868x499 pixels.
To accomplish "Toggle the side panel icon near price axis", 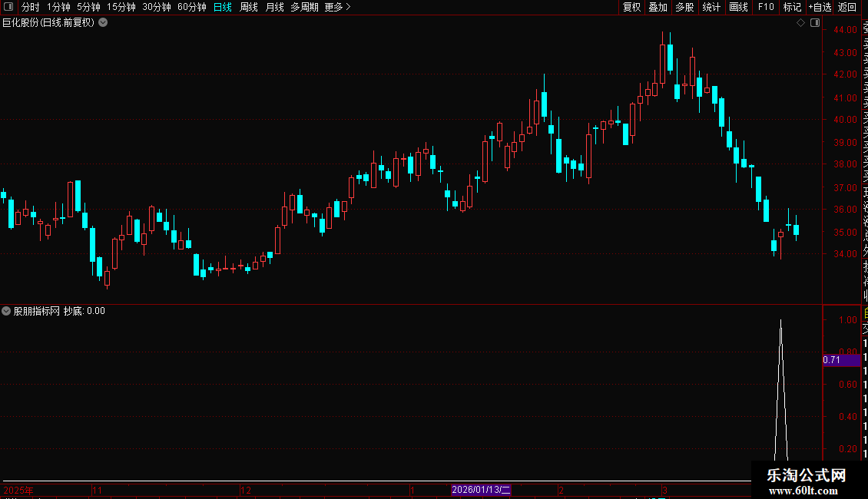I will pos(815,23).
